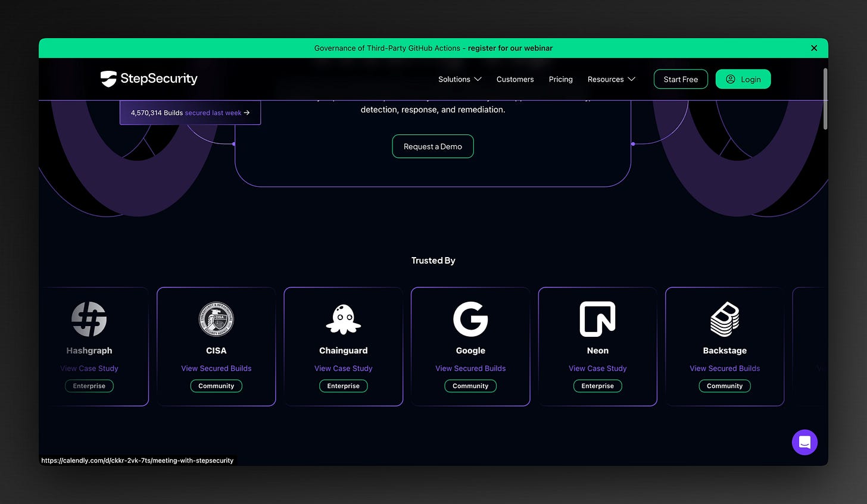Click the Google G logo
This screenshot has height=504, width=867.
click(470, 319)
